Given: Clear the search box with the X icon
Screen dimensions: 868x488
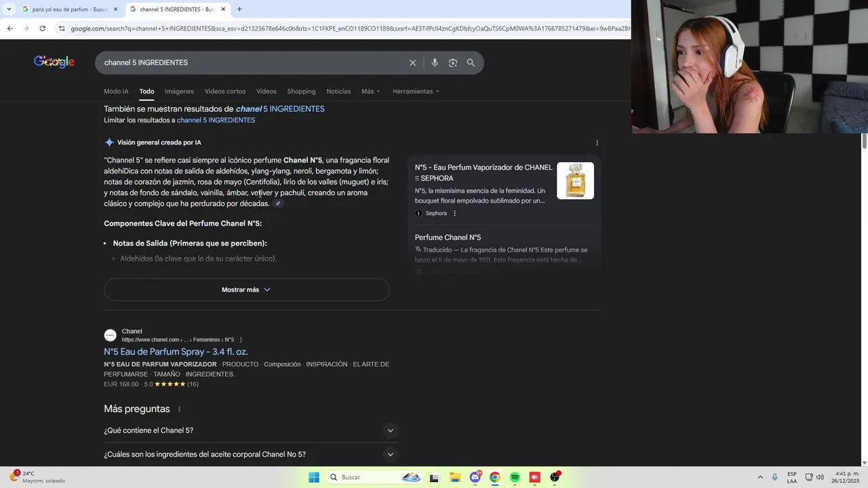Looking at the screenshot, I should (412, 62).
